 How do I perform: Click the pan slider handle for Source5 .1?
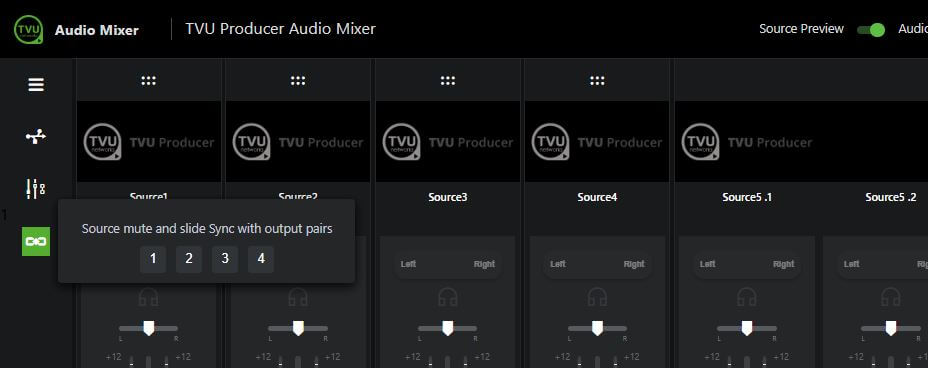pyautogui.click(x=747, y=328)
